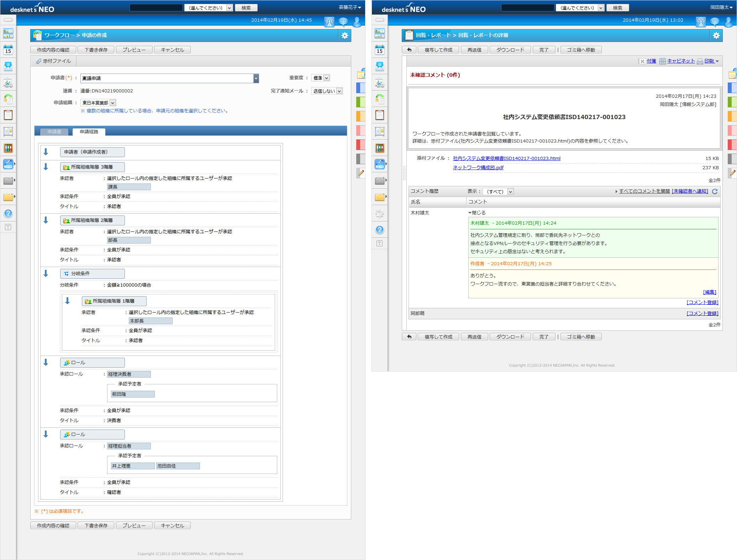
Task: Click the T text icon in left window sidebar
Action: click(x=8, y=227)
